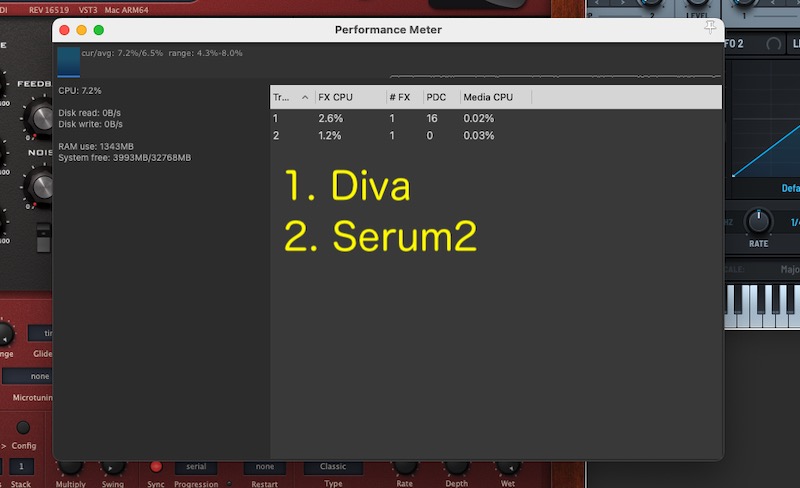
Task: Select track number 2 in the Tr... column
Action: click(x=276, y=136)
